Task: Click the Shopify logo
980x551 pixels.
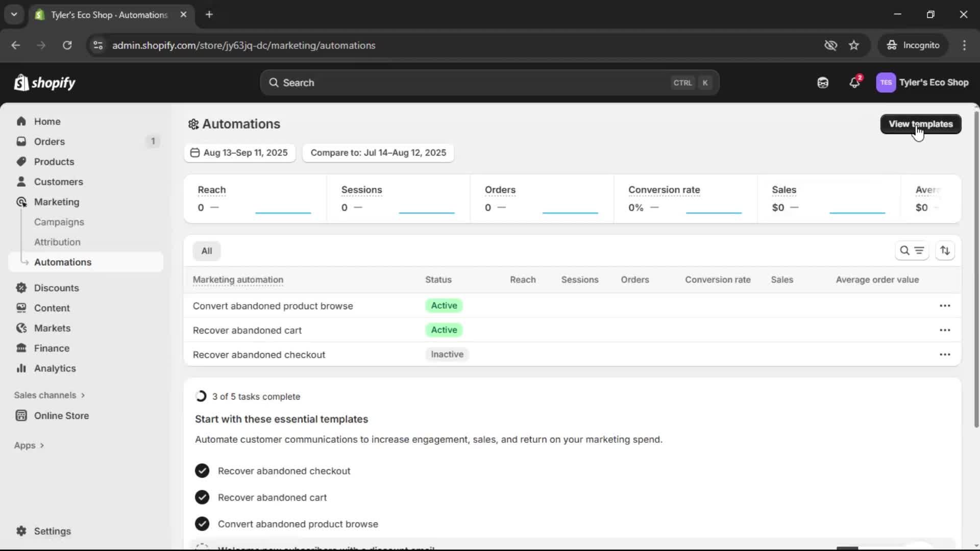Action: (x=45, y=83)
